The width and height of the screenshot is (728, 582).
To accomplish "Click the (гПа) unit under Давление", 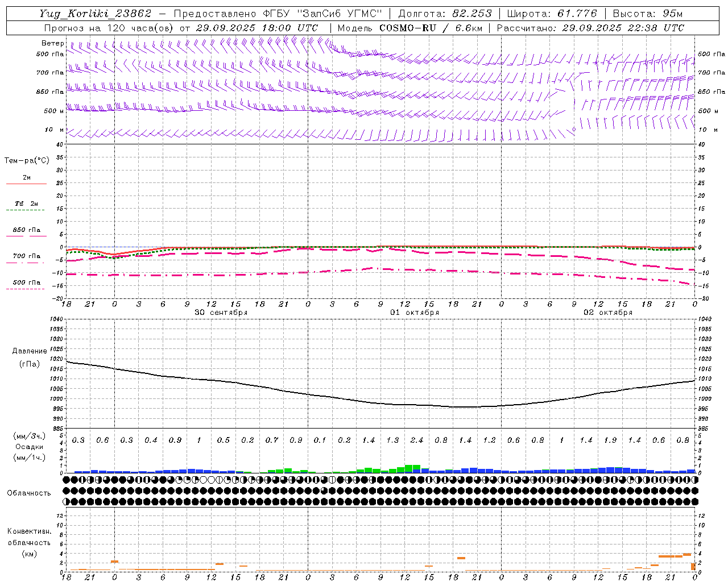I will pos(30,364).
